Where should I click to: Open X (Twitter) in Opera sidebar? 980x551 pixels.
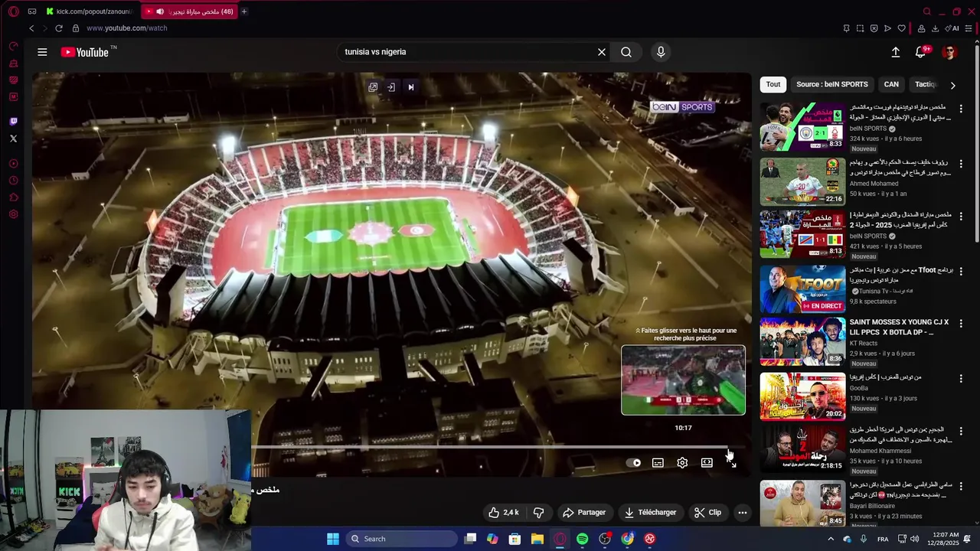click(13, 139)
